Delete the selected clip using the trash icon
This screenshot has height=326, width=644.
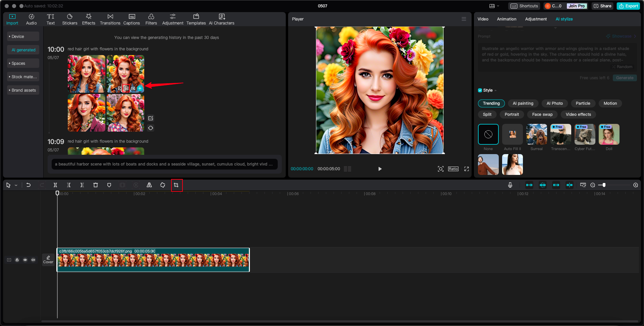[96, 185]
